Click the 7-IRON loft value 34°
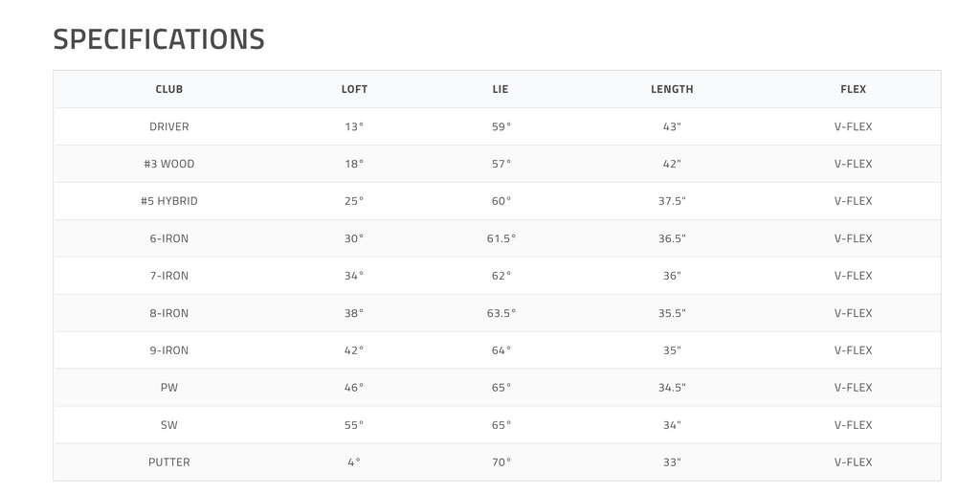The image size is (980, 495). coord(354,276)
